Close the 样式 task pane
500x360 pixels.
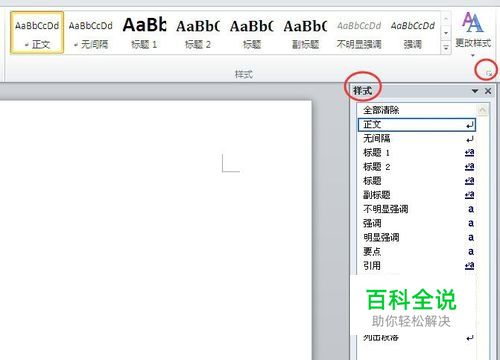[488, 91]
